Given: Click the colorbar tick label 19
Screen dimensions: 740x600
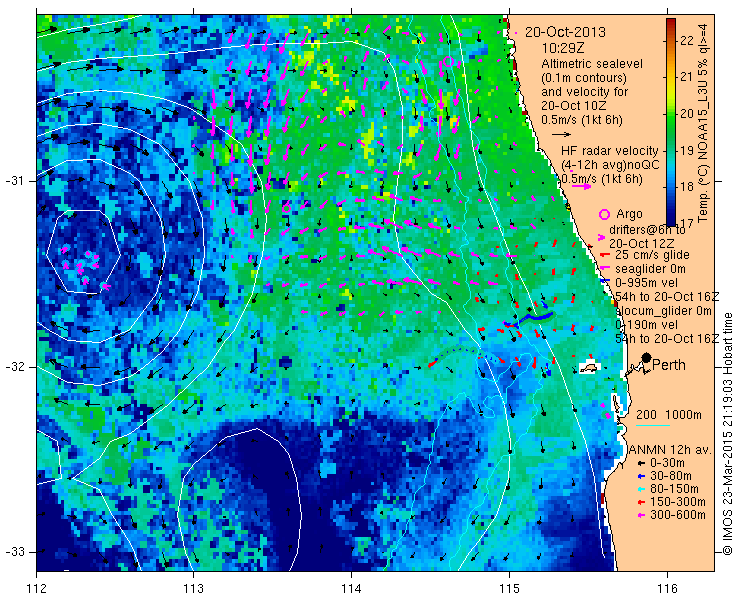Looking at the screenshot, I should (686, 151).
